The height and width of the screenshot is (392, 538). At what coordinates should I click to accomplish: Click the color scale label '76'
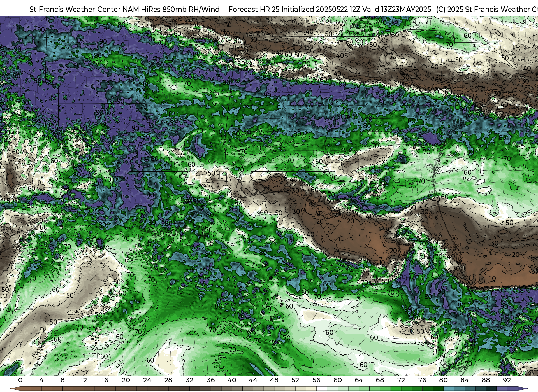coord(422,380)
